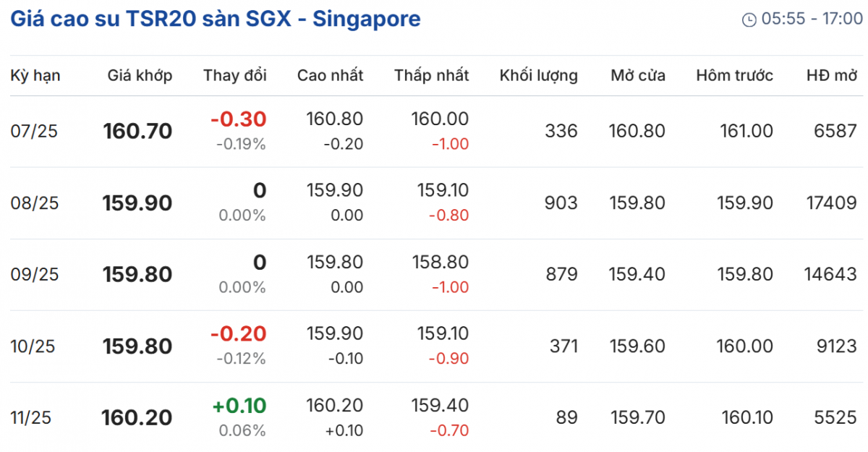868x452 pixels.
Task: Click the HĐ mở column header
Action: tap(832, 75)
